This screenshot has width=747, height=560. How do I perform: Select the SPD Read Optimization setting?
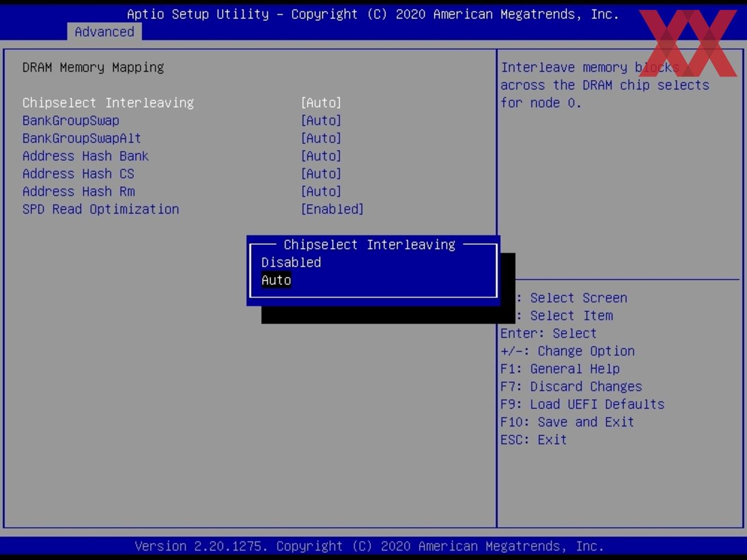[101, 209]
